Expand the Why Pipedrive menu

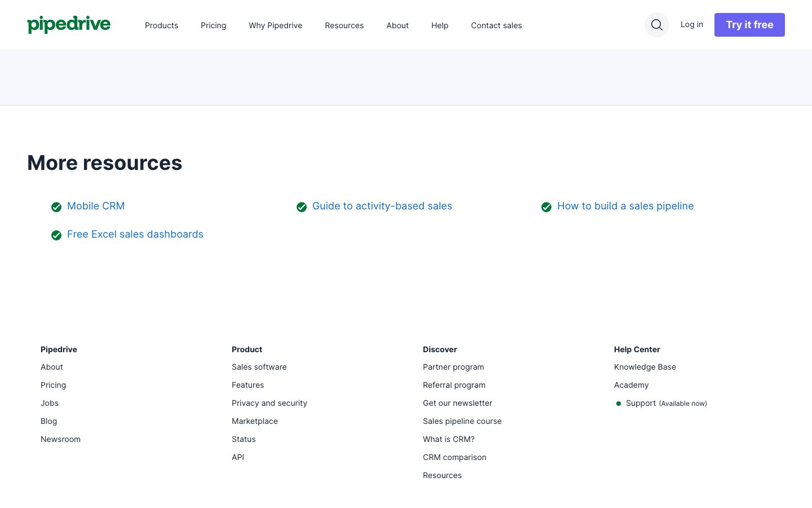(275, 25)
